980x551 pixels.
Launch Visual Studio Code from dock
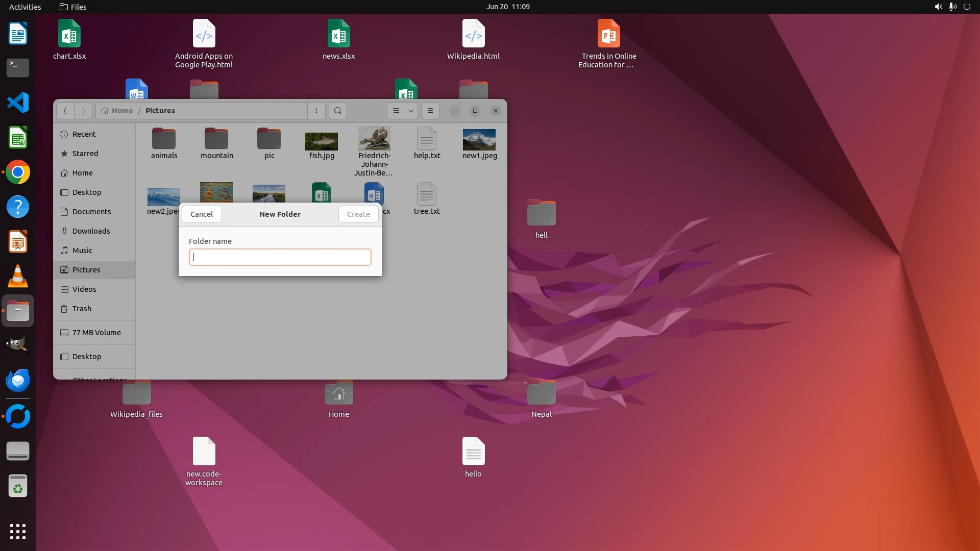(x=18, y=103)
